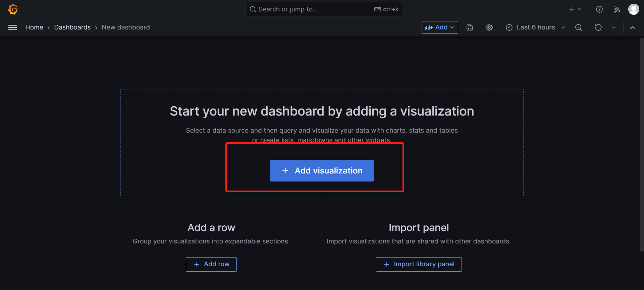The image size is (644, 290).
Task: Expand the auto-refresh interval dropdown
Action: [613, 27]
